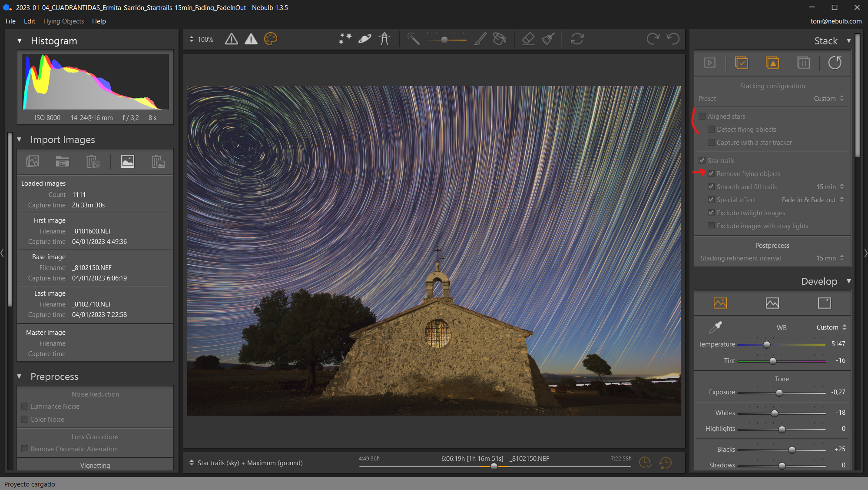This screenshot has width=868, height=490.
Task: Open the stacking mode dropdown below image
Action: pos(246,463)
